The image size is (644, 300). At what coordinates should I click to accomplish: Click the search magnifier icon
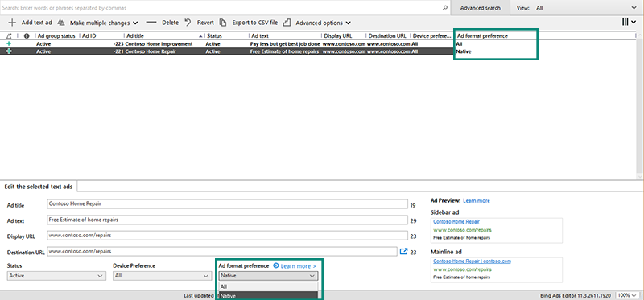445,8
